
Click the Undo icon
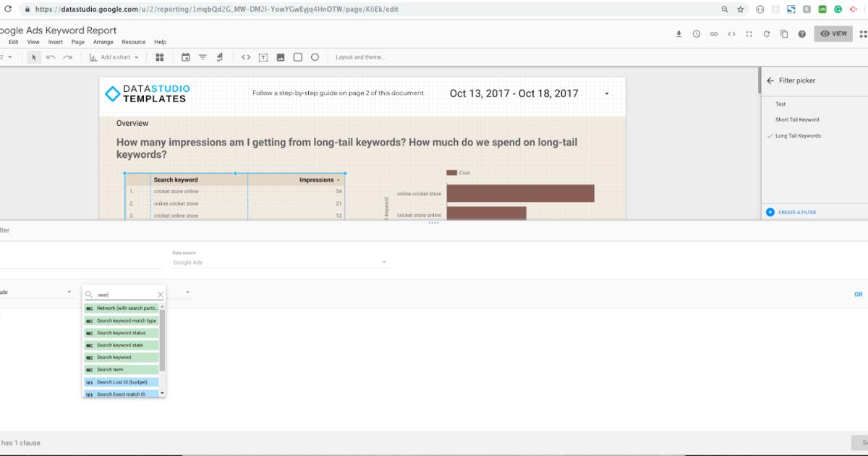click(48, 56)
